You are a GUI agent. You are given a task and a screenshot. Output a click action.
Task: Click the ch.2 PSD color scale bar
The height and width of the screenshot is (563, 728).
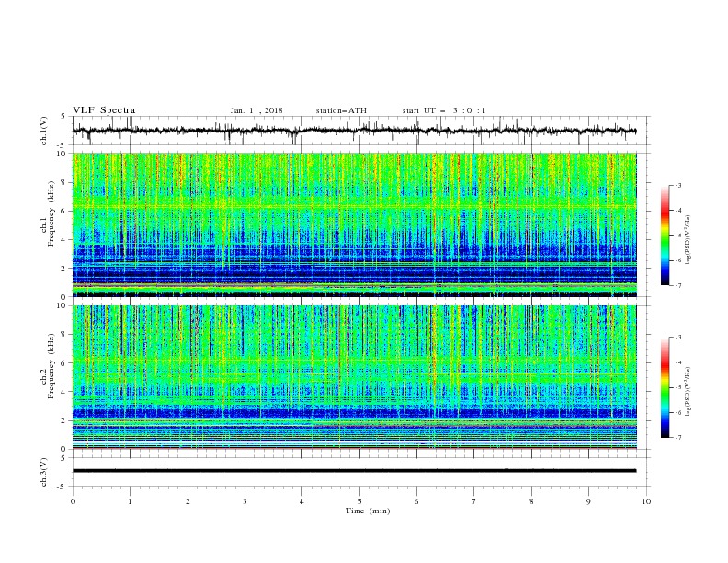(665, 387)
